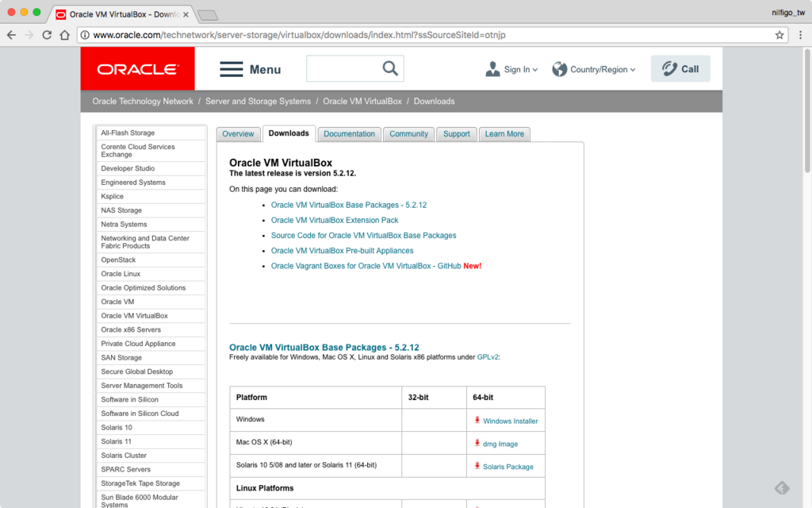The width and height of the screenshot is (812, 508).
Task: Reload the page with the refresh icon
Action: coord(47,35)
